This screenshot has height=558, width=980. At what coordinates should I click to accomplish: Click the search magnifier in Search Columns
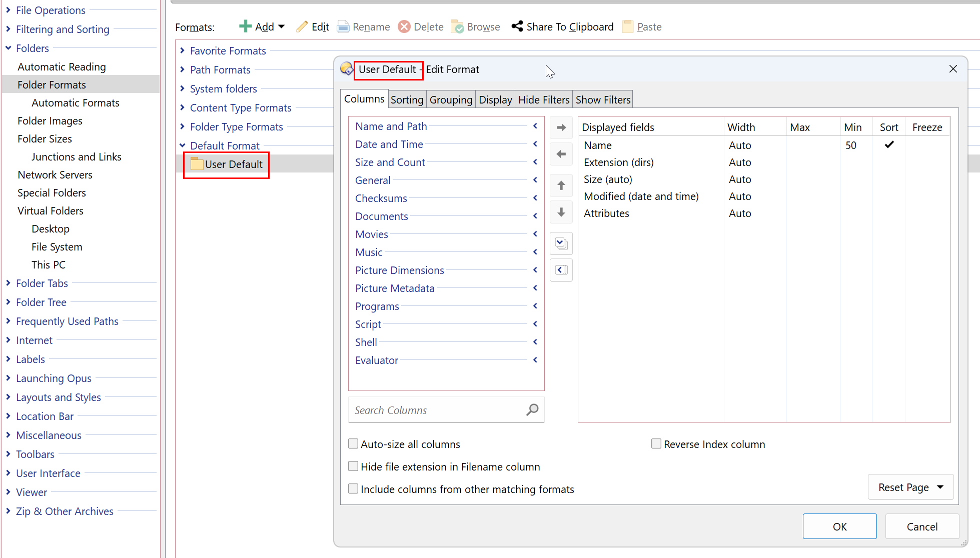532,410
